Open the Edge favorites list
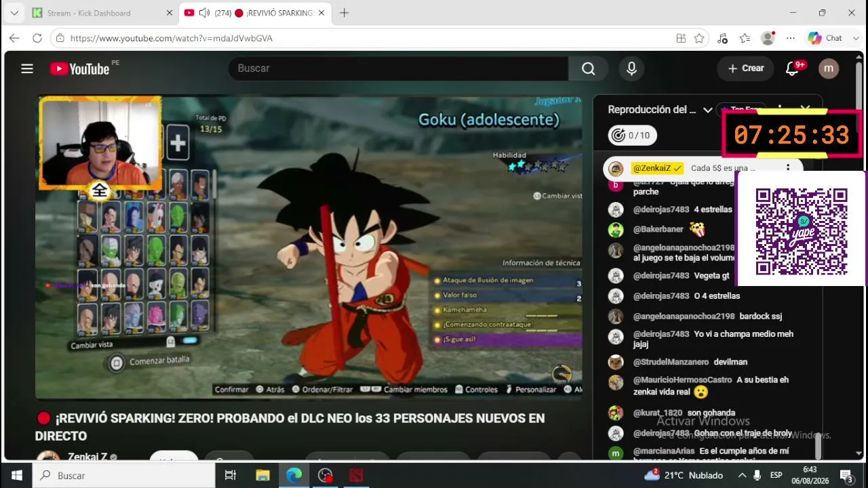Viewport: 868px width, 488px height. pyautogui.click(x=745, y=39)
